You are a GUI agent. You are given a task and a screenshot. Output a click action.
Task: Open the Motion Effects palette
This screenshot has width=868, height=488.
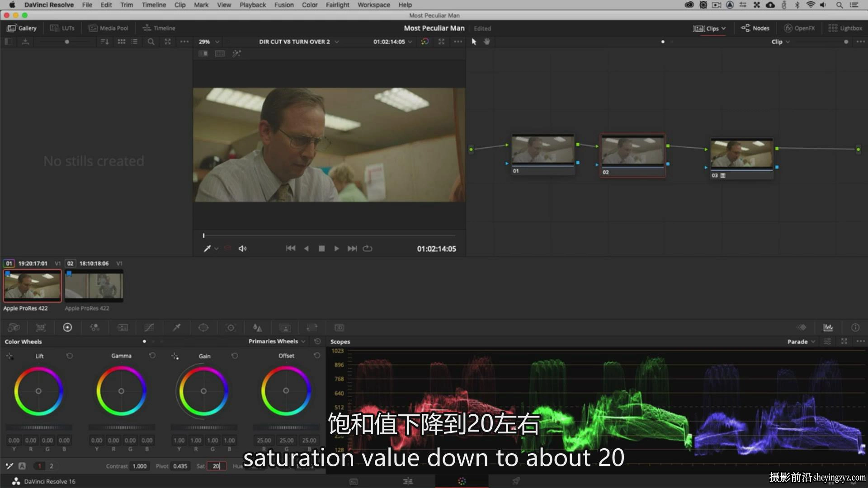(x=123, y=328)
